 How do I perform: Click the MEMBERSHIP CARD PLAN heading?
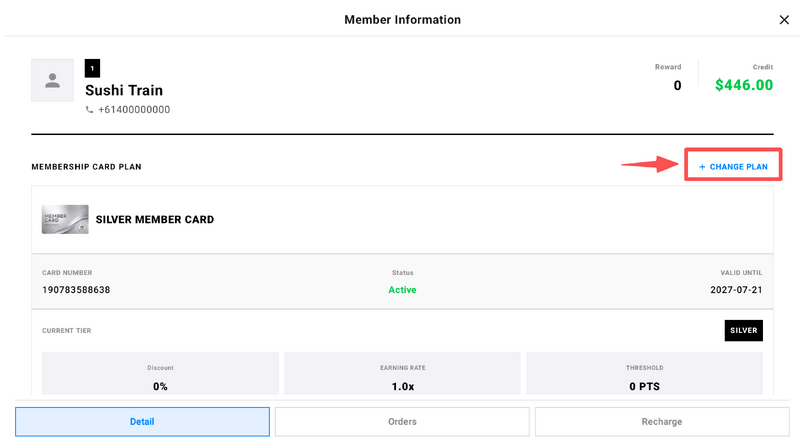click(x=86, y=167)
